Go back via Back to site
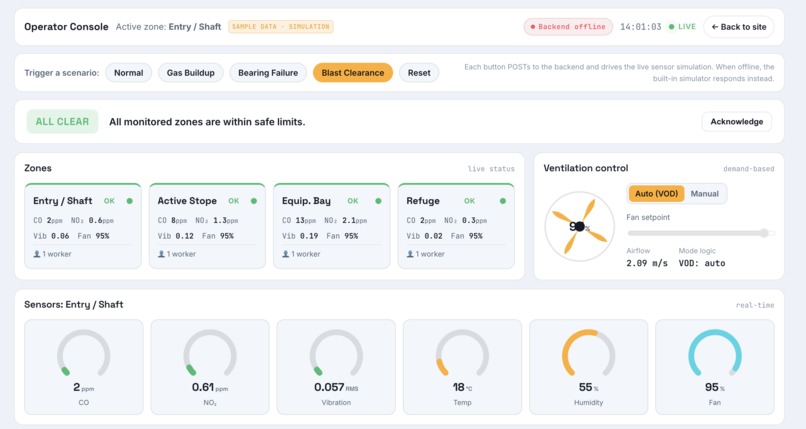 click(739, 27)
